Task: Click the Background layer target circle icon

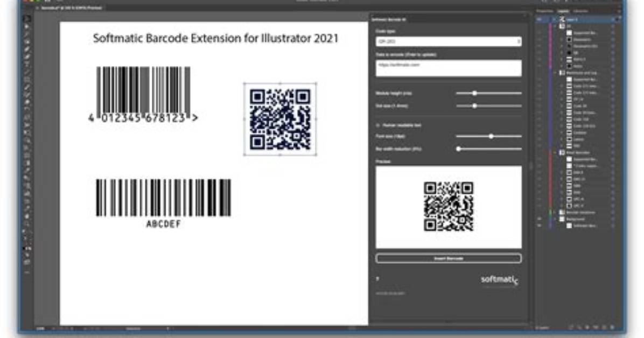Action: 613,219
